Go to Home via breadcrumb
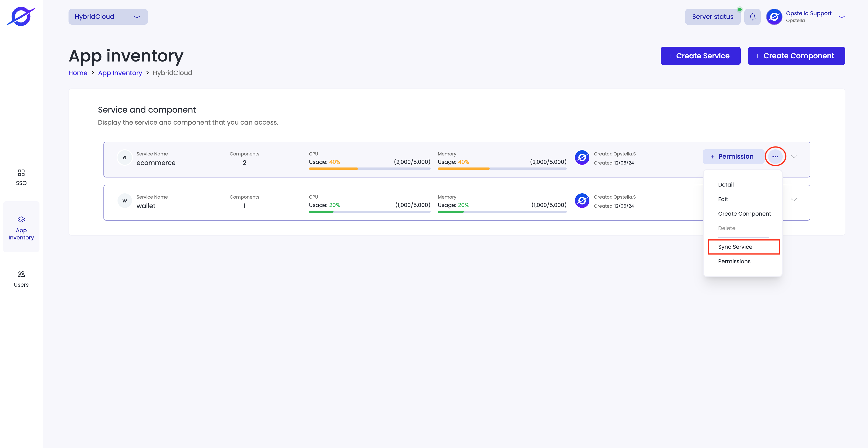Image resolution: width=868 pixels, height=448 pixels. tap(78, 73)
